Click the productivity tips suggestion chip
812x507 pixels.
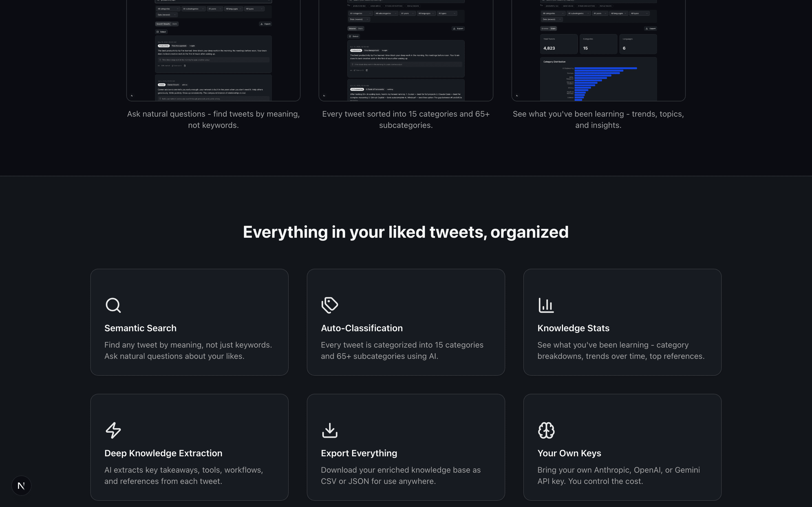[359, 6]
